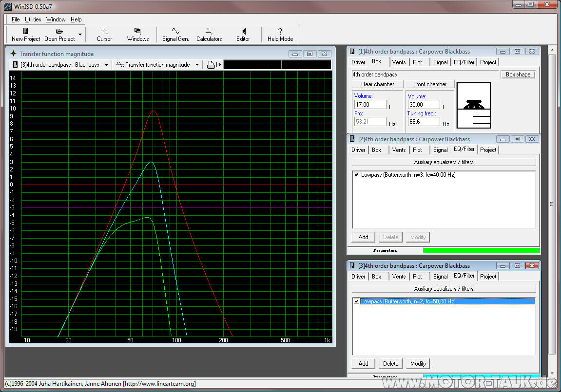Click the Rear chamber header button
Image resolution: width=561 pixels, height=392 pixels.
pos(377,84)
